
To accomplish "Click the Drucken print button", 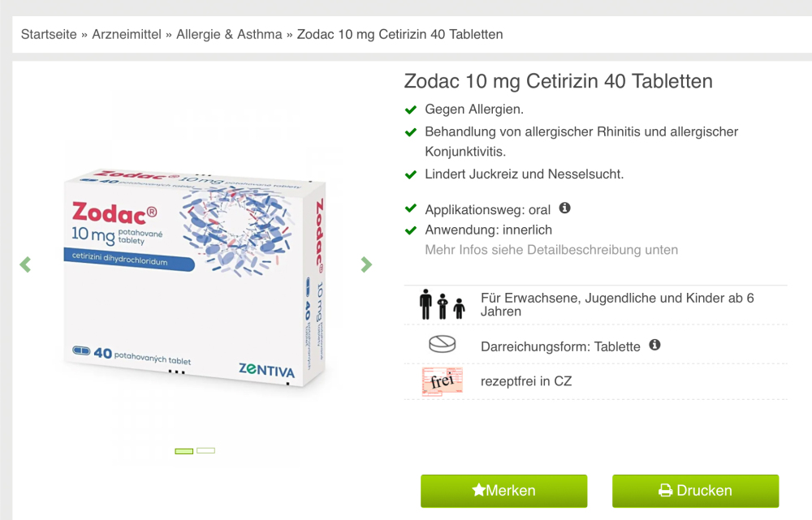I will pos(696,491).
